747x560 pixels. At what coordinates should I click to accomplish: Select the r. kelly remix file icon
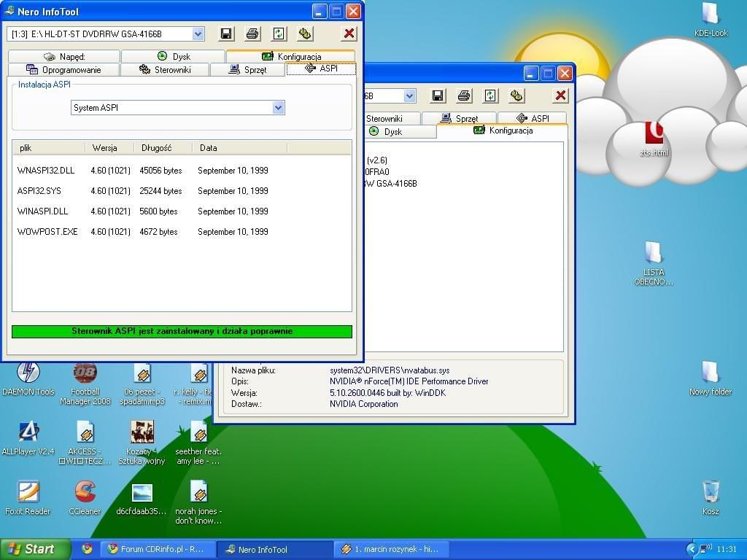193,384
